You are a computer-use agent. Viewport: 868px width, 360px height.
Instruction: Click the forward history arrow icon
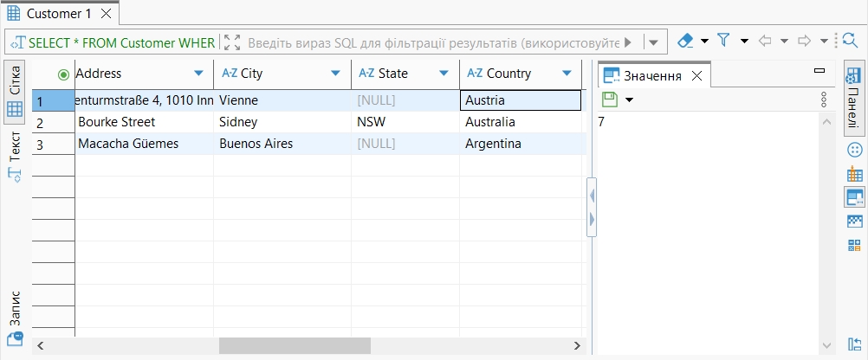[x=805, y=41]
